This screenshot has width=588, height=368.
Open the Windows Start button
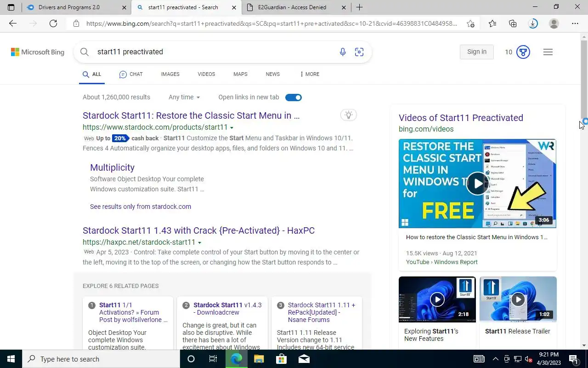(x=11, y=359)
